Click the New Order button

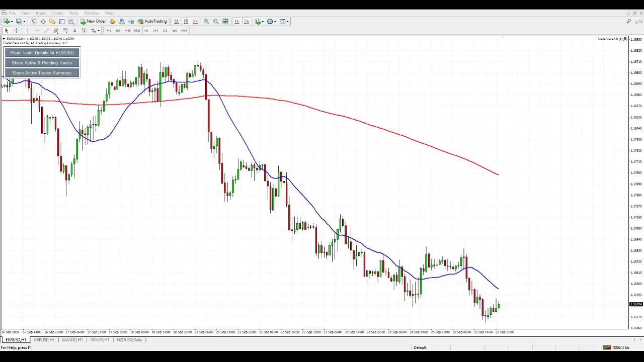coord(93,21)
